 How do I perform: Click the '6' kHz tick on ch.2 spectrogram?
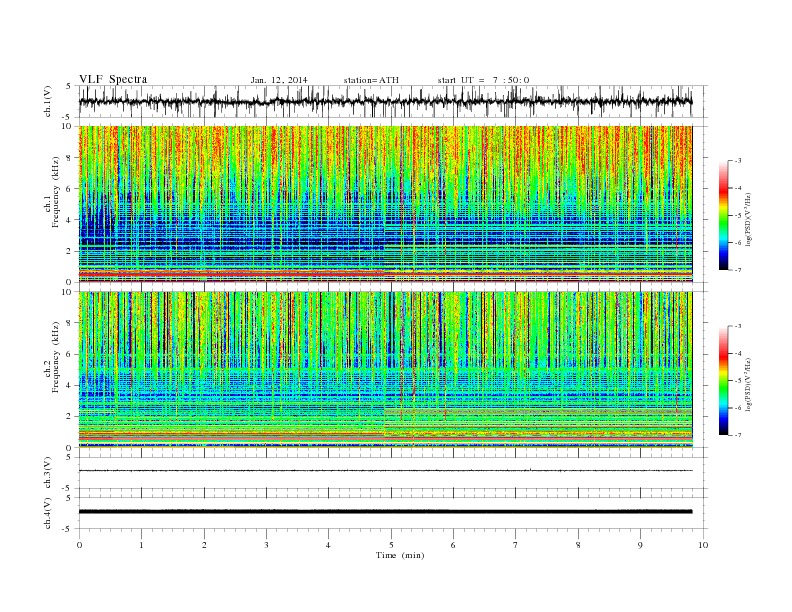tap(70, 354)
